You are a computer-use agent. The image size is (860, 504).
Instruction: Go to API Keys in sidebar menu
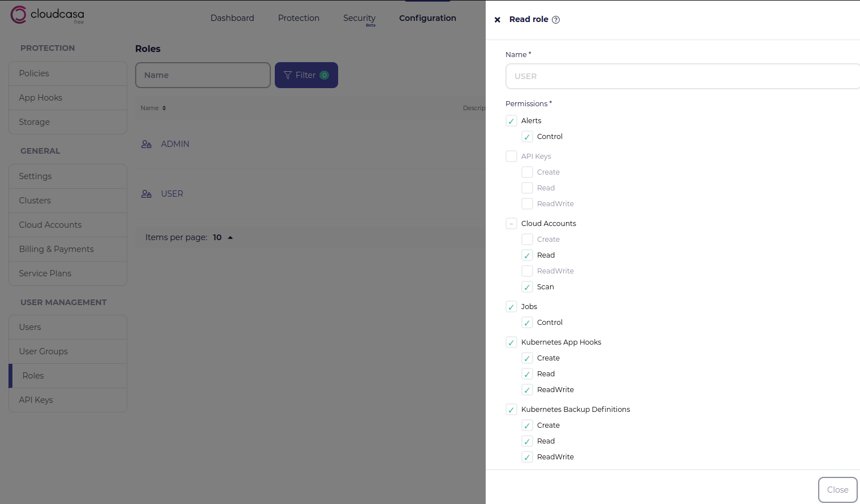click(x=68, y=400)
